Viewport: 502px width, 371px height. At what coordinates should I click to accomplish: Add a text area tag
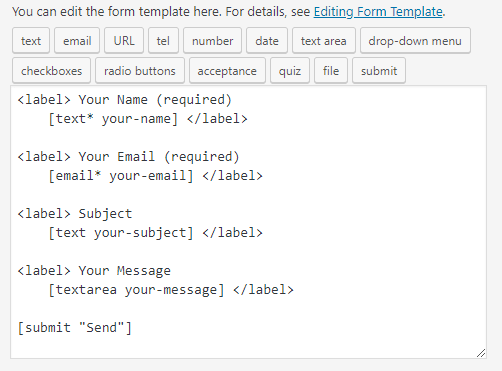tap(324, 41)
